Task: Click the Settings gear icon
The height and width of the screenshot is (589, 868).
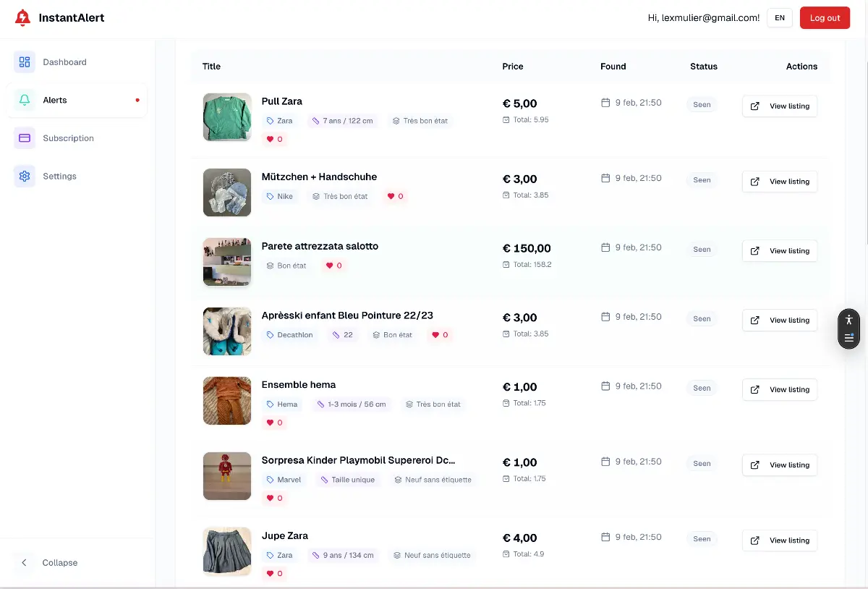Action: coord(24,176)
